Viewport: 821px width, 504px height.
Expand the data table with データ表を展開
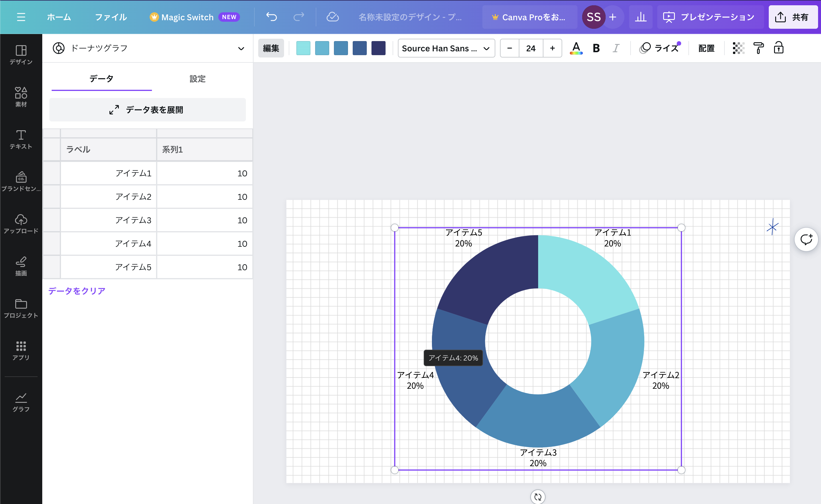point(147,110)
